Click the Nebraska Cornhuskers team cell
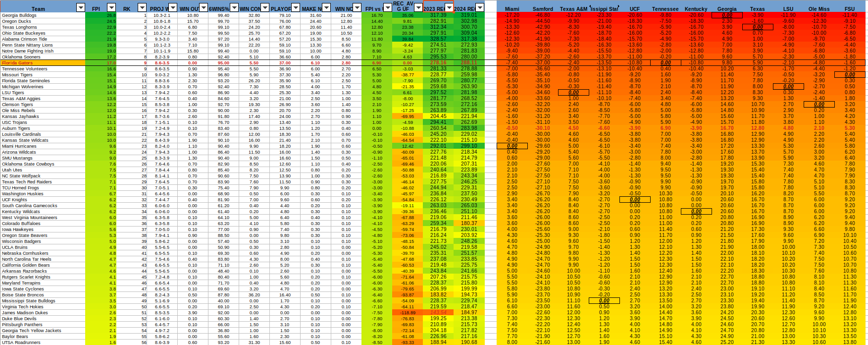 (43, 253)
